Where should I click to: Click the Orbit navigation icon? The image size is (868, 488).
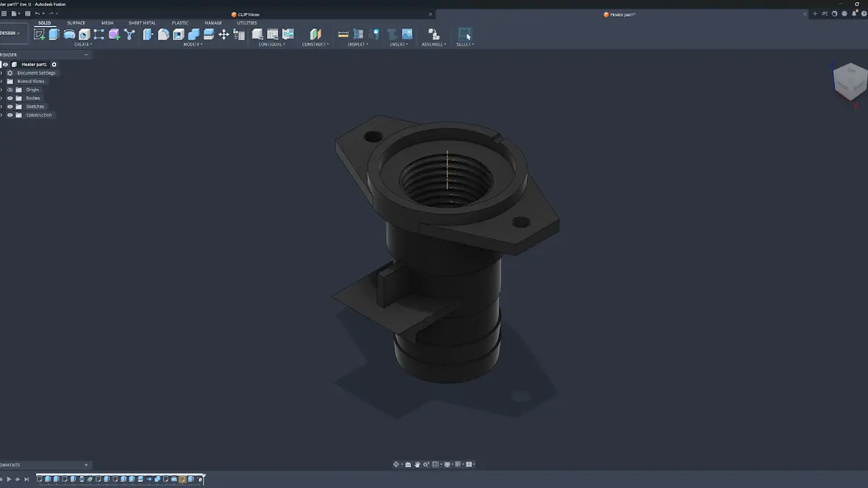point(396,464)
